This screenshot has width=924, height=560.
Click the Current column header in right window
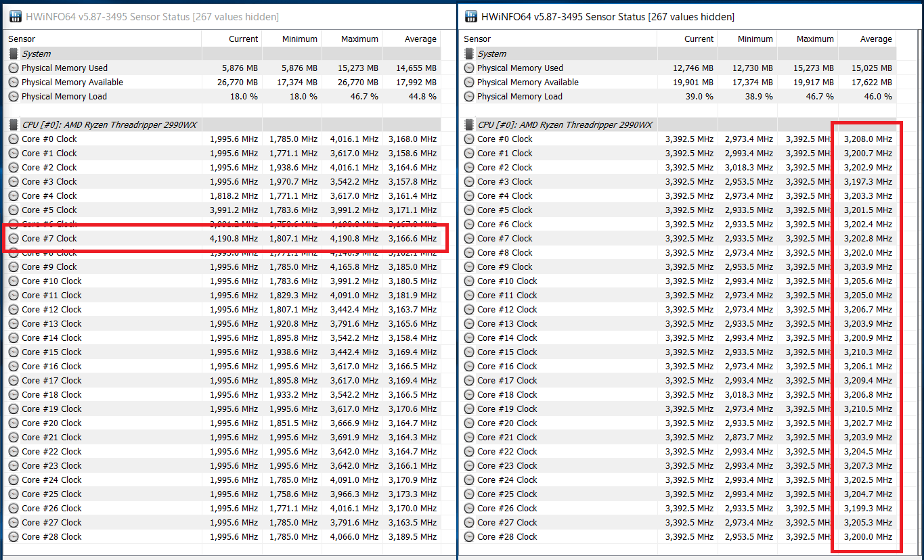pyautogui.click(x=687, y=39)
